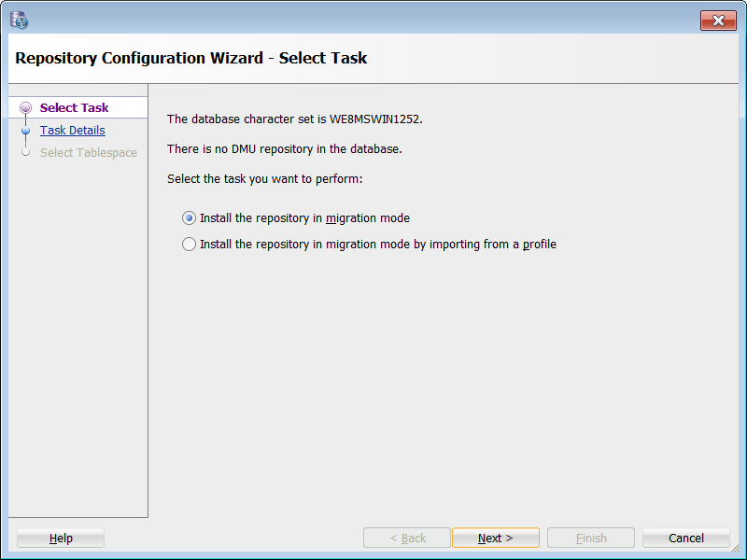Select the plain migration mode radio button

190,218
